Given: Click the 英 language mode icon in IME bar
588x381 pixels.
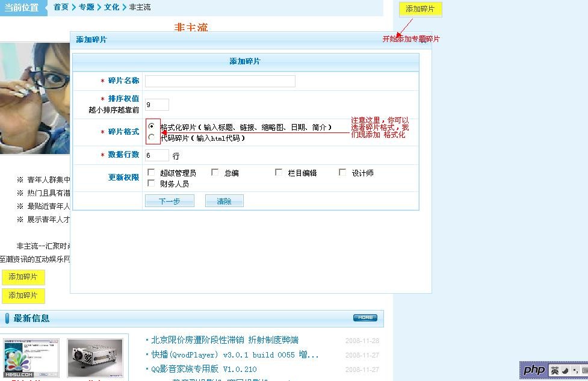Looking at the screenshot, I should (555, 371).
